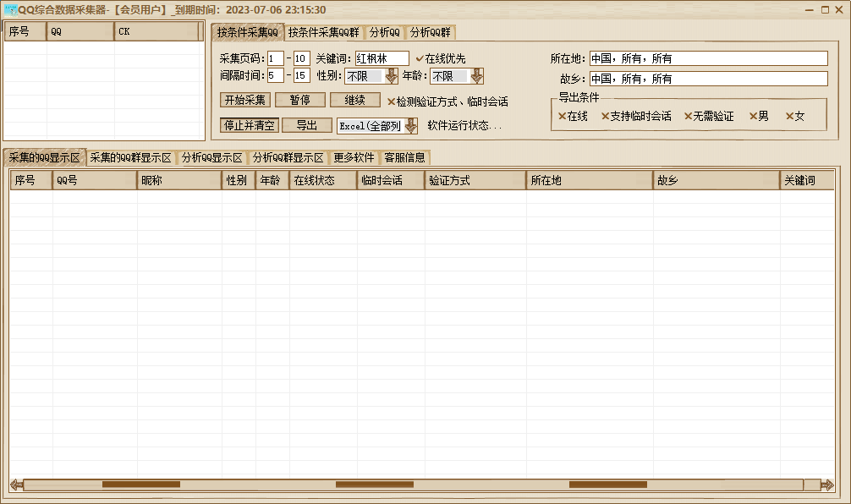Click the 昵称 column header
The width and height of the screenshot is (851, 504).
(x=179, y=181)
